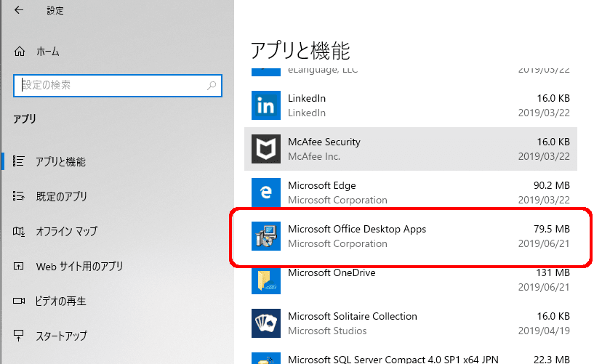This screenshot has height=364, width=610.
Task: Focus the 設定の検索 search field
Action: tap(118, 85)
